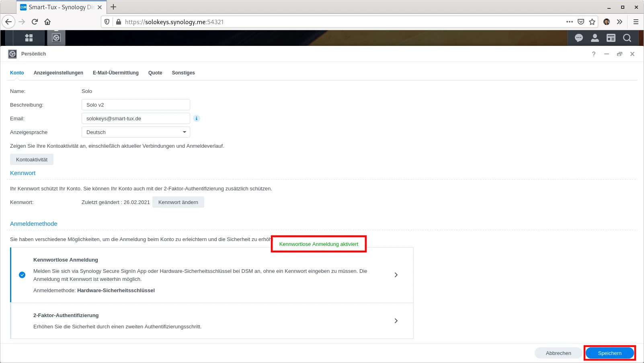Click the Kennwort section heading
Screen dimensions: 644x363
23,173
